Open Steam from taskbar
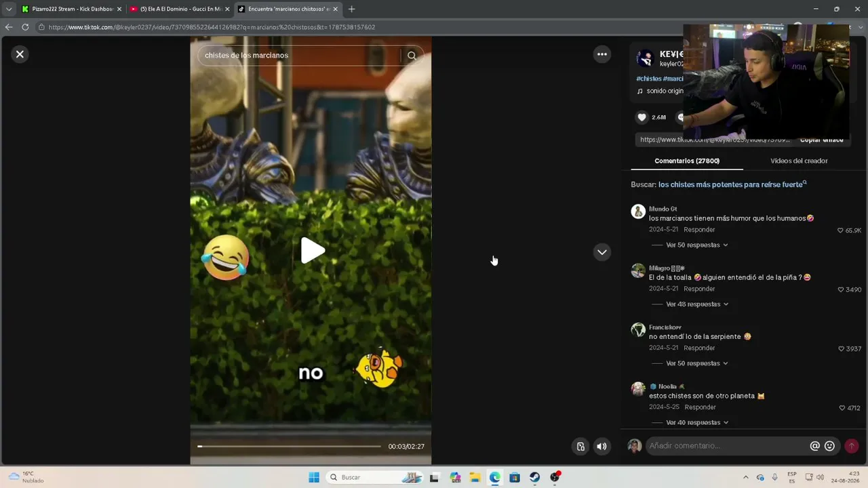The height and width of the screenshot is (488, 868). click(x=535, y=477)
